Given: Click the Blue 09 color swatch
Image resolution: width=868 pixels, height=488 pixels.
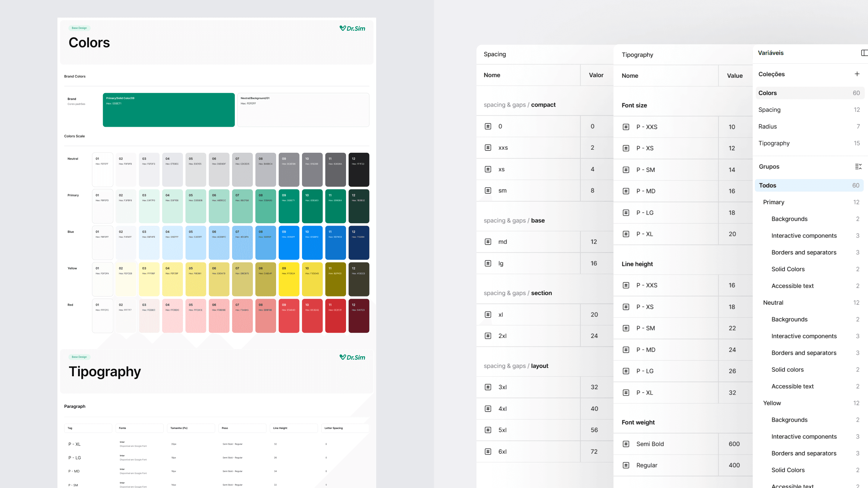Looking at the screenshot, I should (289, 242).
